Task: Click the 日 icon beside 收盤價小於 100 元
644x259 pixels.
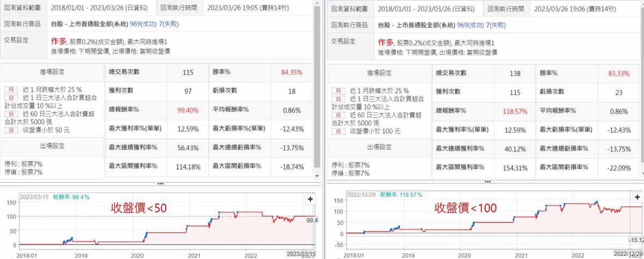Action: pos(338,131)
